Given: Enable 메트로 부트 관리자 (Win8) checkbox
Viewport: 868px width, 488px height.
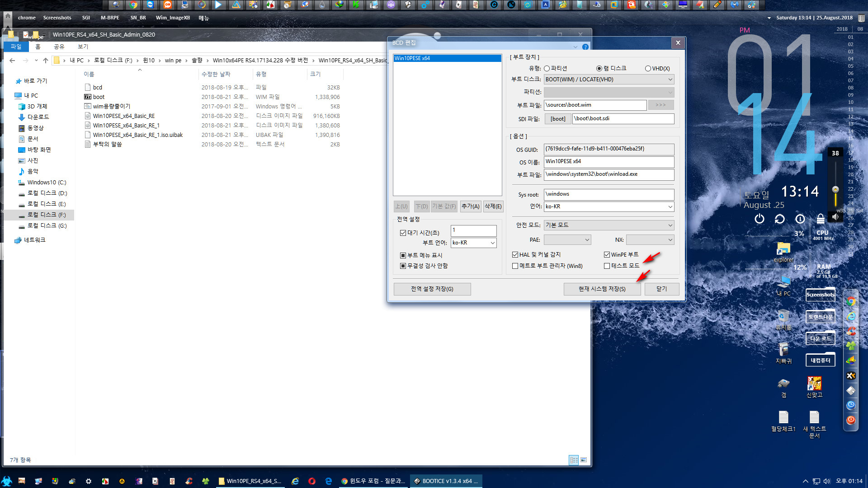Looking at the screenshot, I should 515,266.
